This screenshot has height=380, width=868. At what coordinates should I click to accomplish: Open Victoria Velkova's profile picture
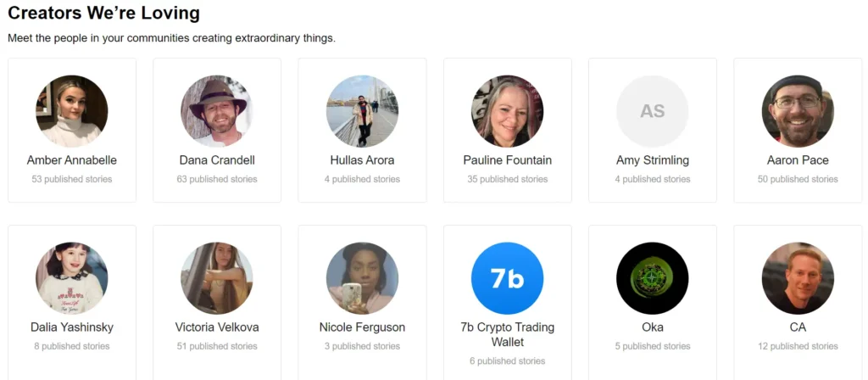point(217,278)
